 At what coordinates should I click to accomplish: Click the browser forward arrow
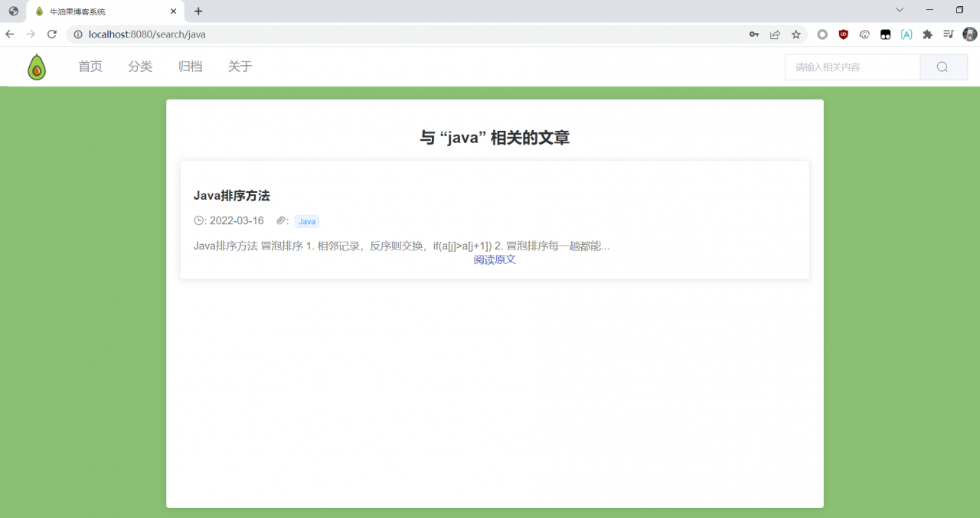[31, 34]
